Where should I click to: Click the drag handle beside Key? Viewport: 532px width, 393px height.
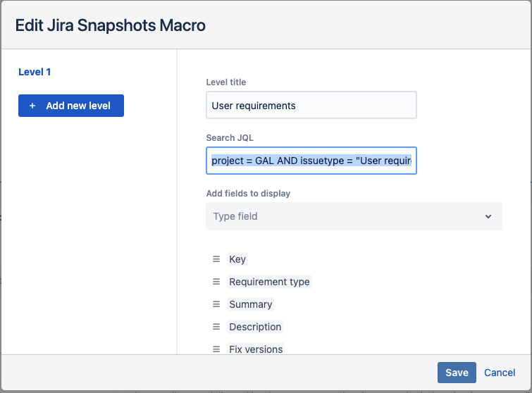tap(216, 259)
